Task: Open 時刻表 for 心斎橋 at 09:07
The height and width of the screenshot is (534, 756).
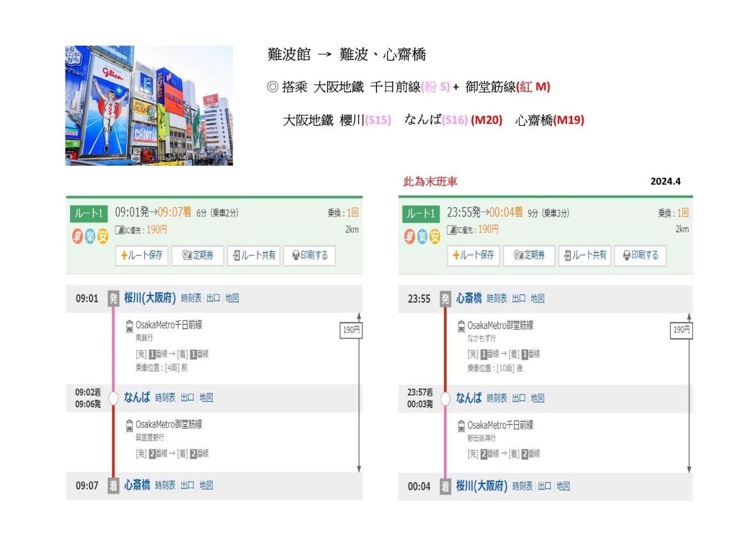Action: point(165,485)
